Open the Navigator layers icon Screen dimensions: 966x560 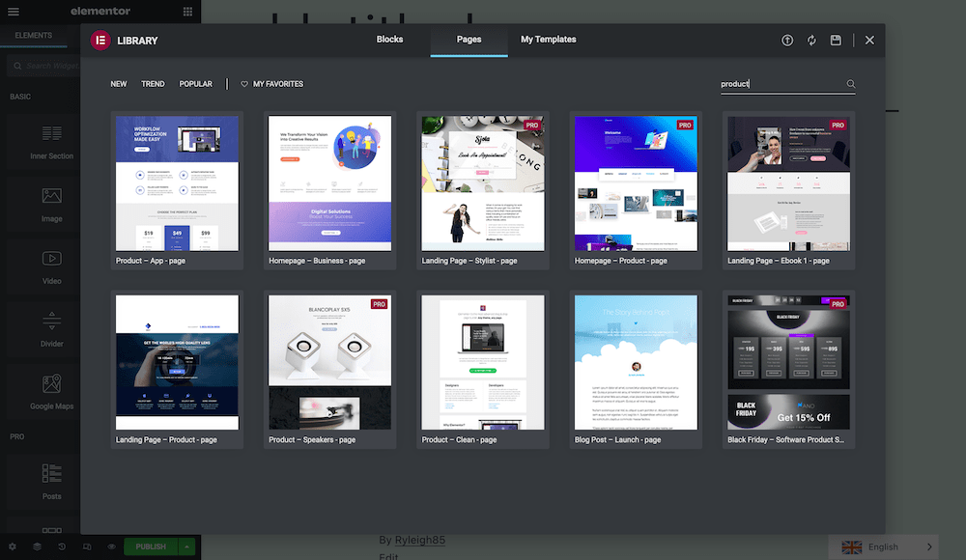pos(37,546)
